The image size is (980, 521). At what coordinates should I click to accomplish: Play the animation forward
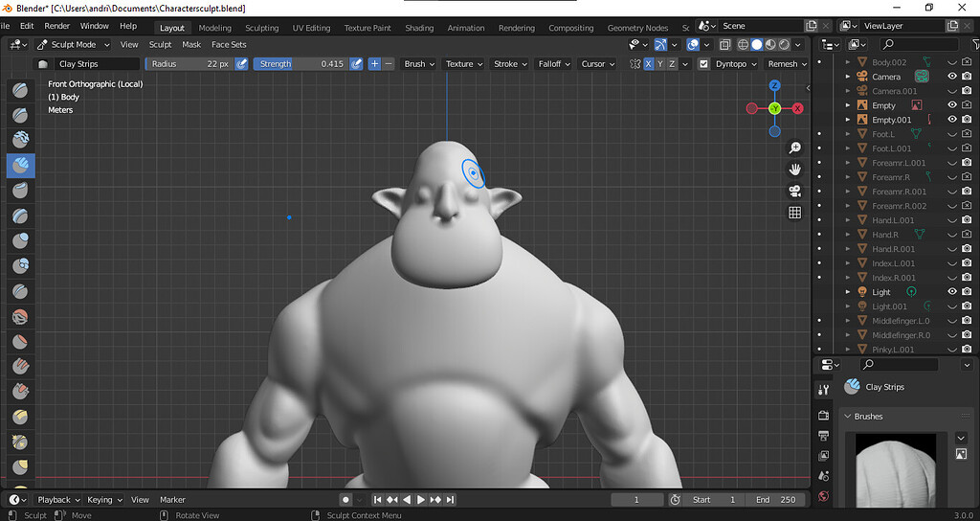pos(421,500)
